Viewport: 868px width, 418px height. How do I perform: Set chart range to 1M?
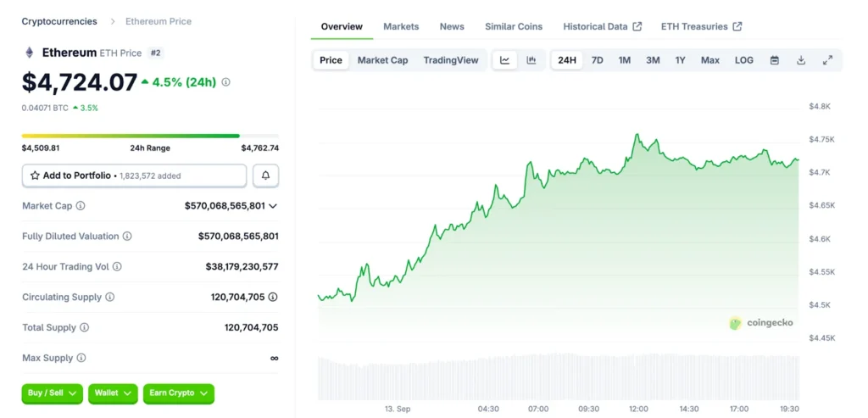(x=625, y=60)
